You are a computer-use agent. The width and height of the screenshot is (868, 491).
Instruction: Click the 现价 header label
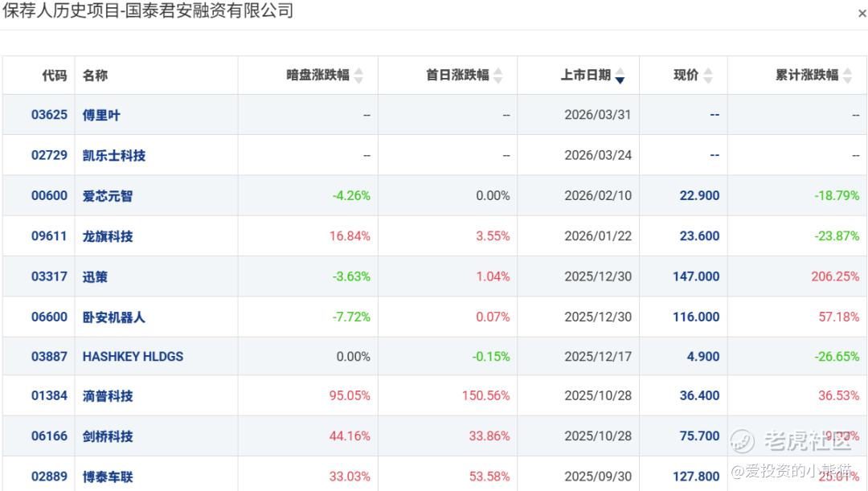point(686,75)
